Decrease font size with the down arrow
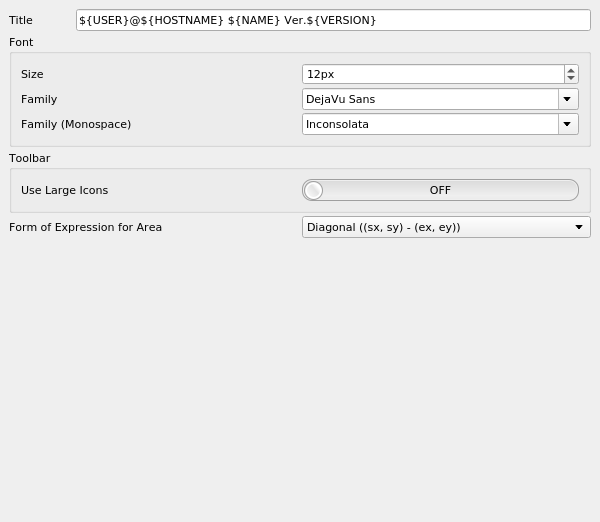The width and height of the screenshot is (600, 522). pos(571,78)
